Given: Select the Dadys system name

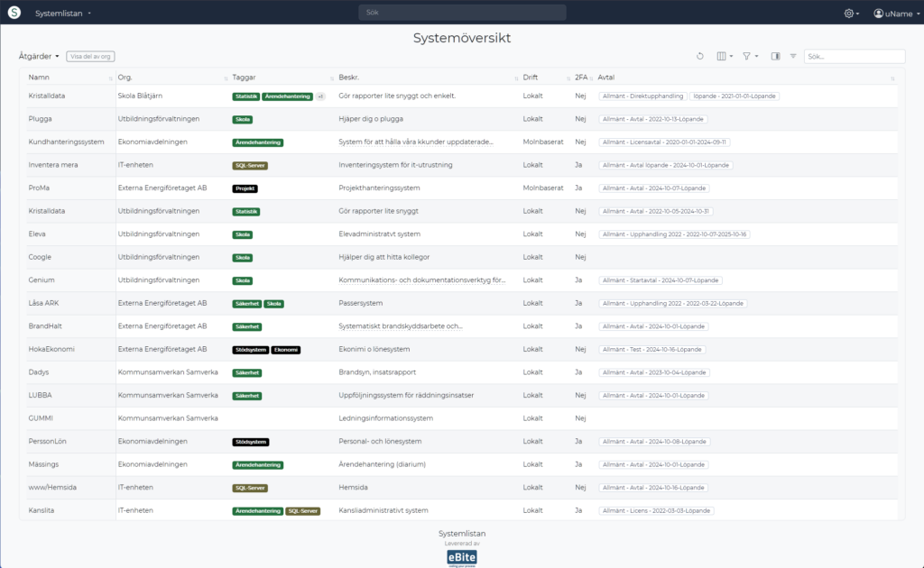Looking at the screenshot, I should click(x=38, y=372).
